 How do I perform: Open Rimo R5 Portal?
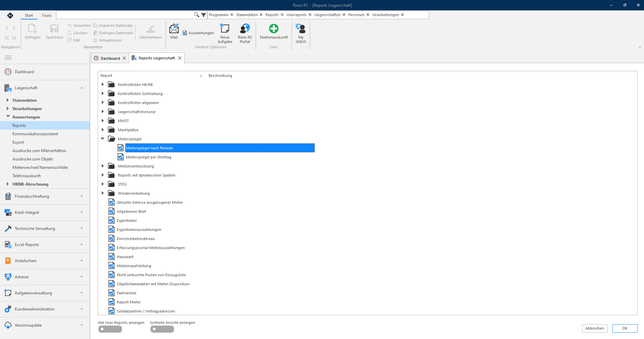pos(245,34)
